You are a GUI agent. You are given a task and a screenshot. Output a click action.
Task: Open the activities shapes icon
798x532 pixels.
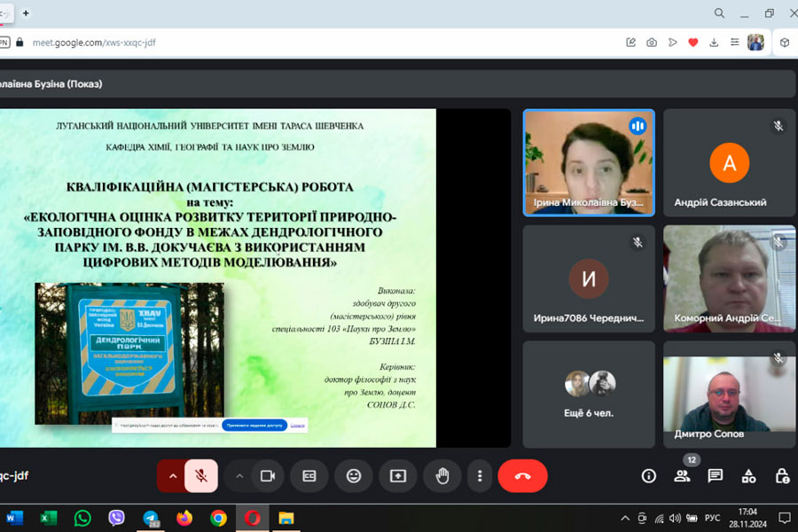(x=749, y=476)
